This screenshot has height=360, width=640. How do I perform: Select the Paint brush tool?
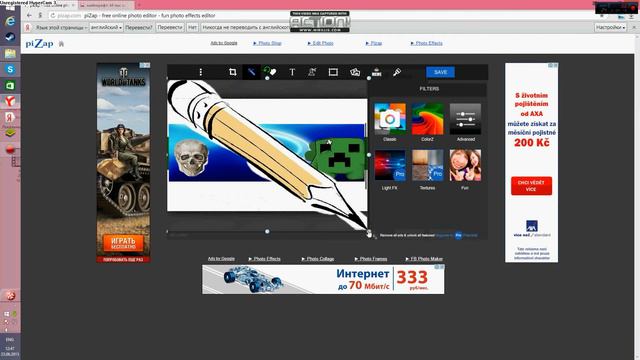click(397, 72)
